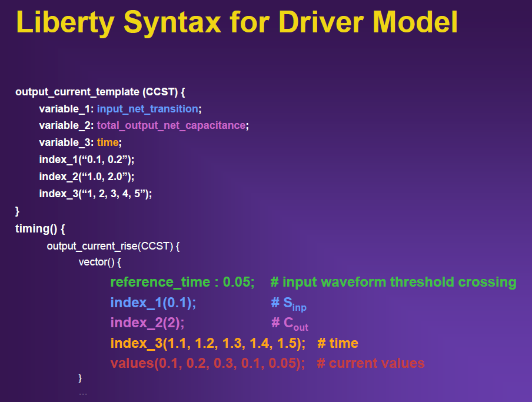Click the blue 'index_1(0.1);' text
This screenshot has width=532, height=402.
tap(153, 303)
